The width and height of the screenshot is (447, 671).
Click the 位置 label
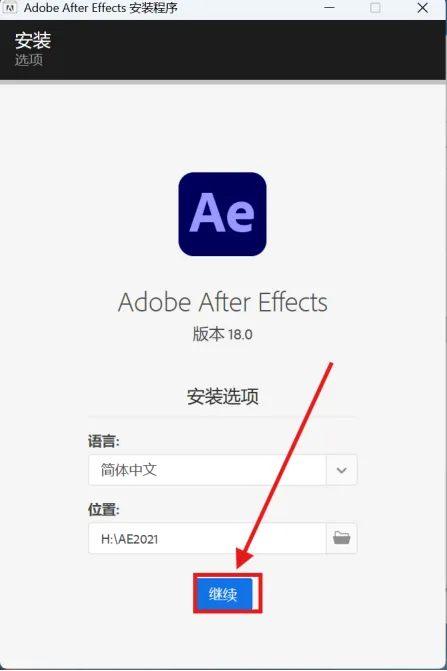point(104,510)
